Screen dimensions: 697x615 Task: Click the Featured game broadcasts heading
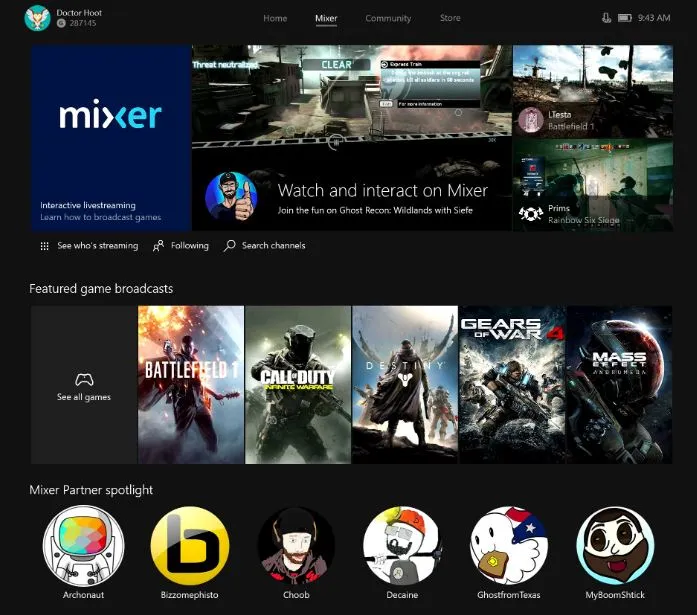tap(101, 289)
